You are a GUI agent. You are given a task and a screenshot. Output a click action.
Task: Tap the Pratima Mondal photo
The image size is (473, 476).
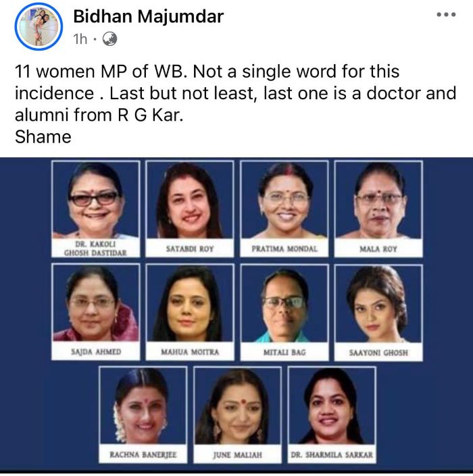pyautogui.click(x=284, y=200)
